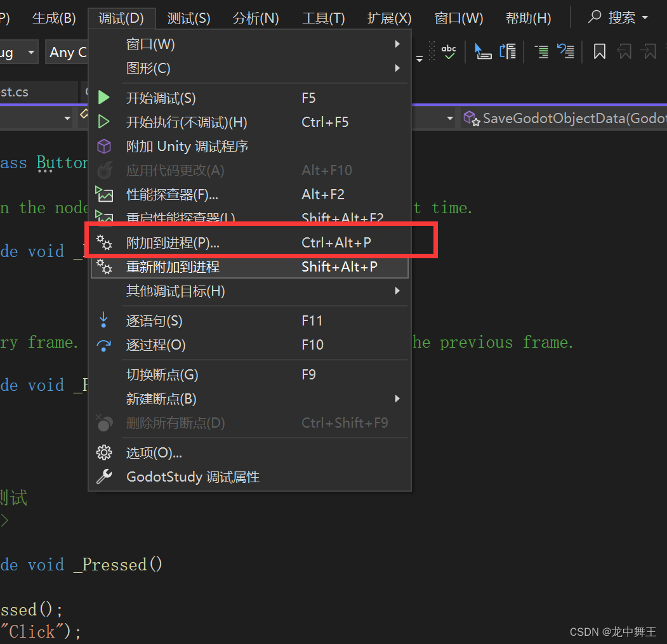Viewport: 667px width, 644px height.
Task: Expand the navigation bar dropdown arrow left of SaveGodotObjectData
Action: click(x=450, y=118)
